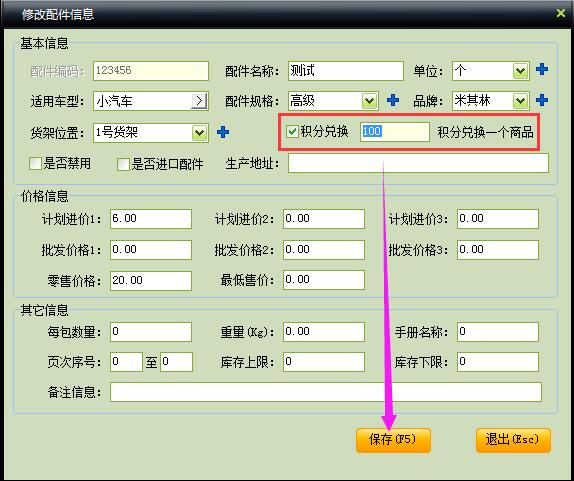This screenshot has height=481, width=574.
Task: Click the plus icon next to 单位 dropdown
Action: [542, 70]
